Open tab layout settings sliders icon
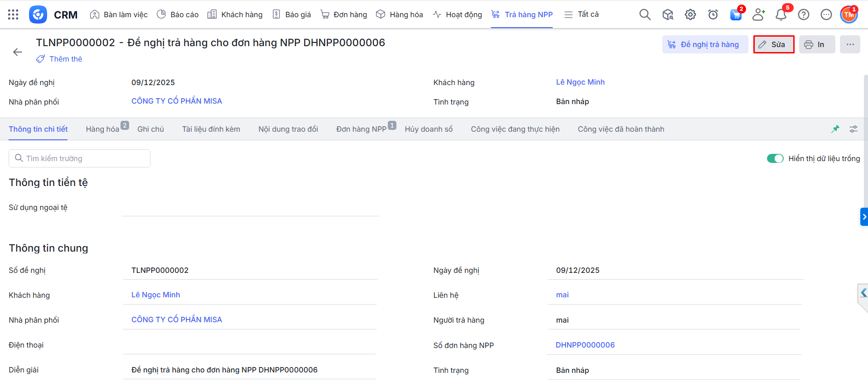Screen dimensions: 868x391 pyautogui.click(x=853, y=129)
